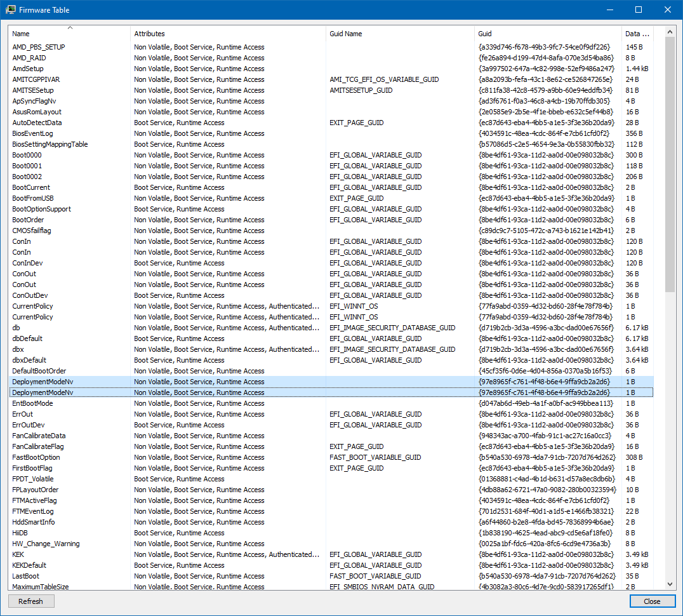Click the 1.44 kB size value
The height and width of the screenshot is (616, 683).
click(x=637, y=69)
